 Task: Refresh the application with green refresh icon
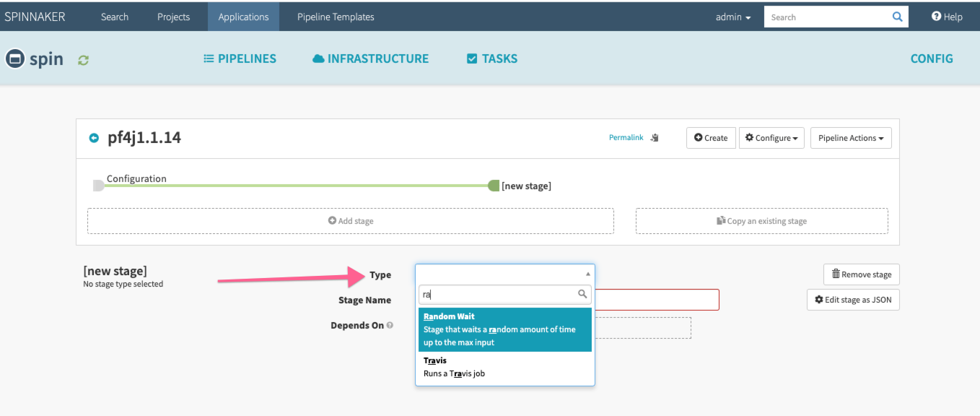coord(83,60)
